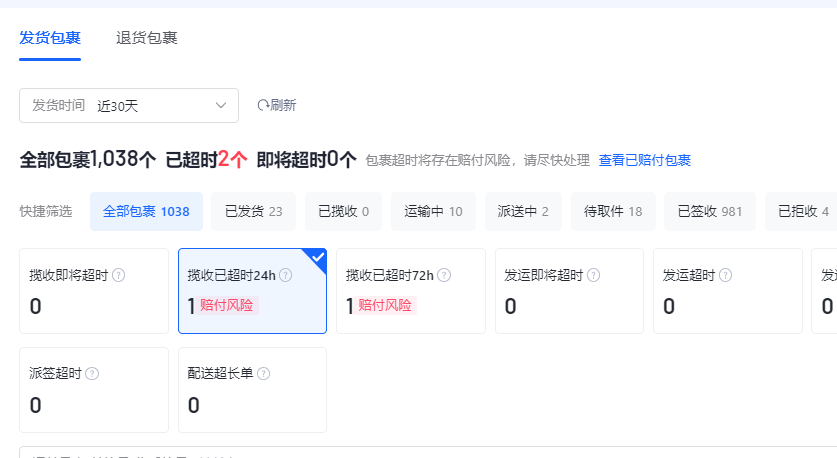Click help icon beside 发运即将超时
The height and width of the screenshot is (458, 837).
594,275
